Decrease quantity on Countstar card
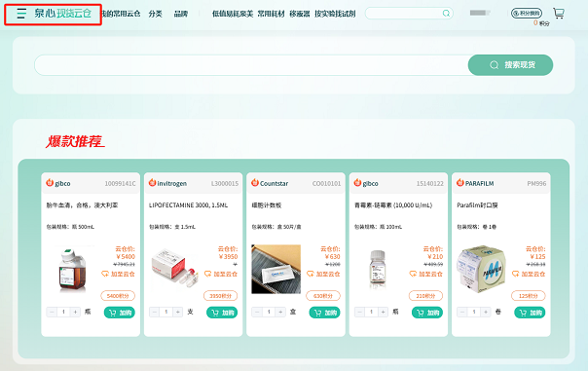 [x=257, y=312]
